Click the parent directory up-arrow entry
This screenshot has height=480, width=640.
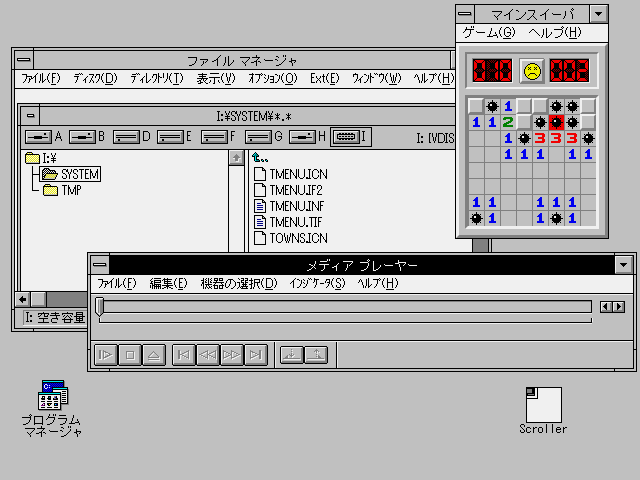point(264,157)
